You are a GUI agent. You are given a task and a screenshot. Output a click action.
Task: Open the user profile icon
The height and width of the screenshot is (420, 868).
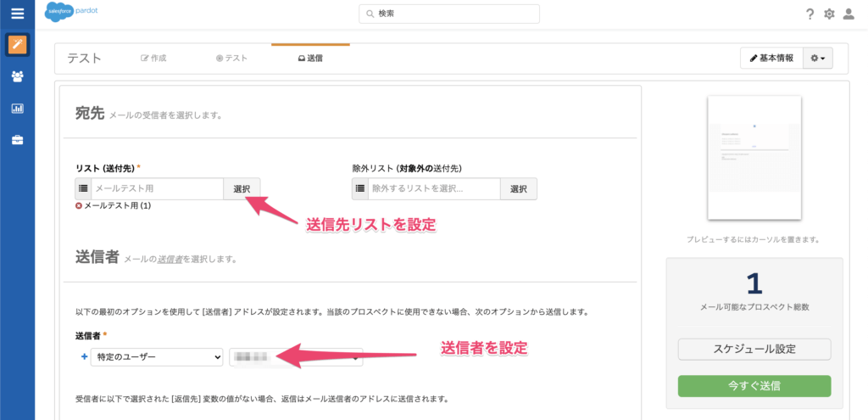(848, 14)
